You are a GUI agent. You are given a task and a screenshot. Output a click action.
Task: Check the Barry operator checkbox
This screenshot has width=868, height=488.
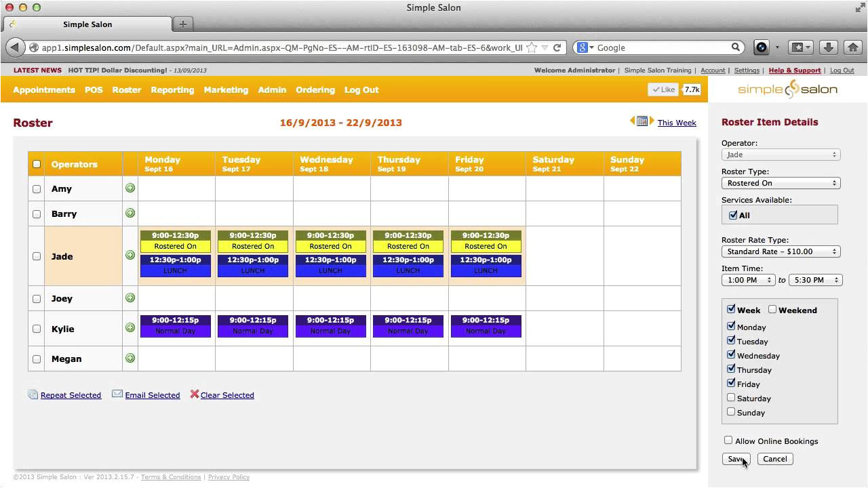tap(37, 214)
